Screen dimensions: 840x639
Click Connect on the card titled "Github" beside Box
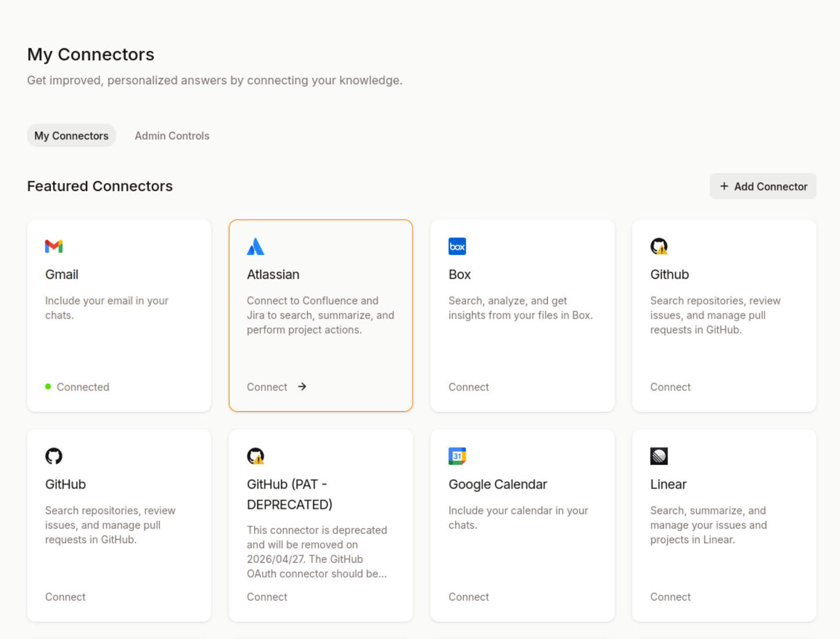(x=670, y=387)
